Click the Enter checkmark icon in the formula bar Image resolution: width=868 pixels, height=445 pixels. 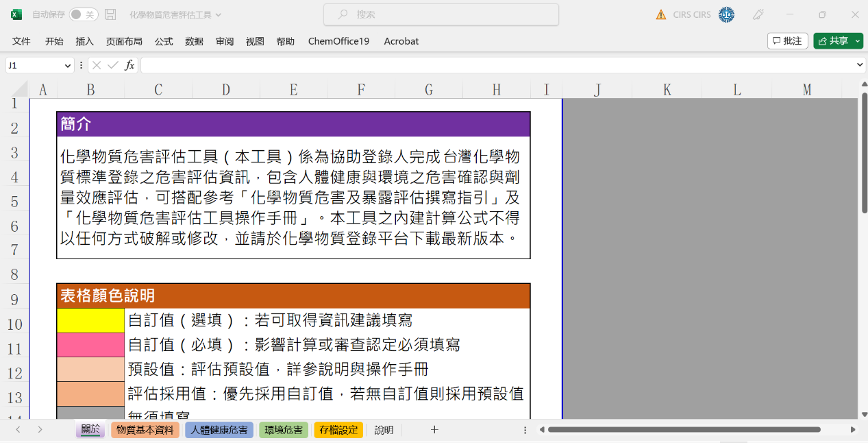tap(114, 65)
